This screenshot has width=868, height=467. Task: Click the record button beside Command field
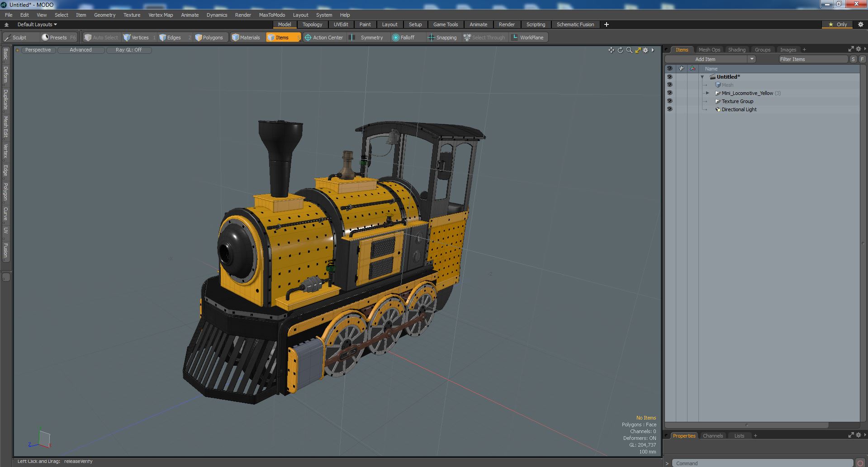point(860,463)
